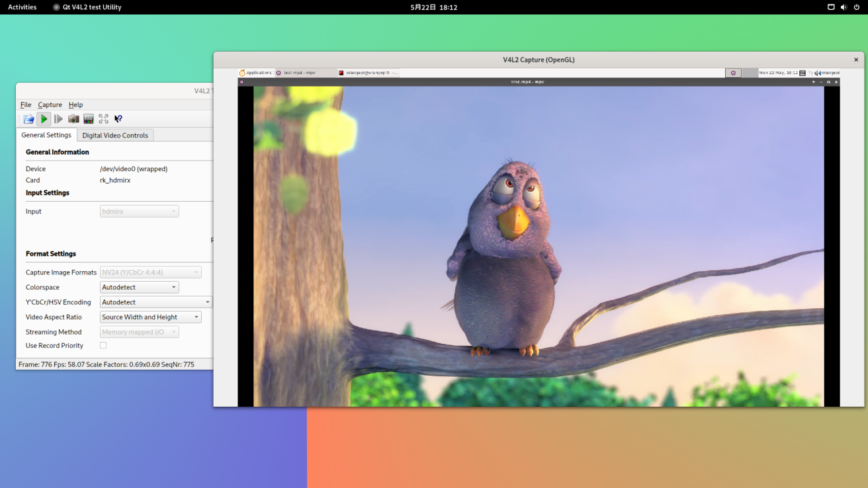
Task: Click the "Use Record Priority" label
Action: click(54, 345)
